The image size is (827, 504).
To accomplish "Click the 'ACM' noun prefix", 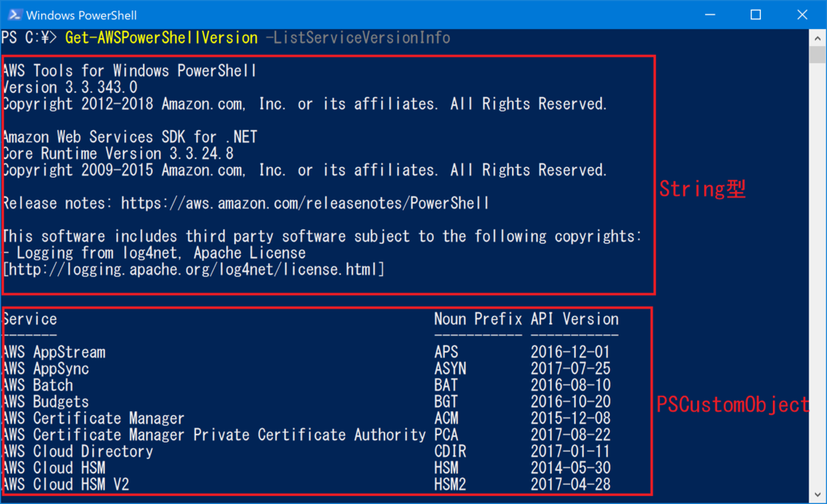I will pyautogui.click(x=446, y=418).
